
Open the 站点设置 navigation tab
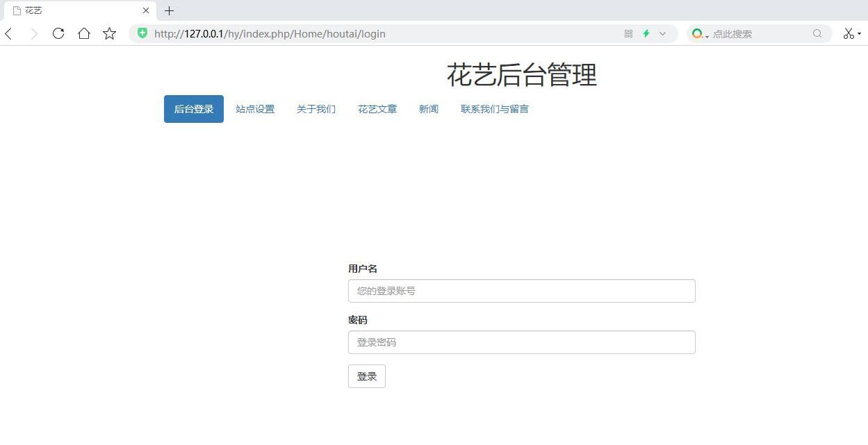coord(255,109)
